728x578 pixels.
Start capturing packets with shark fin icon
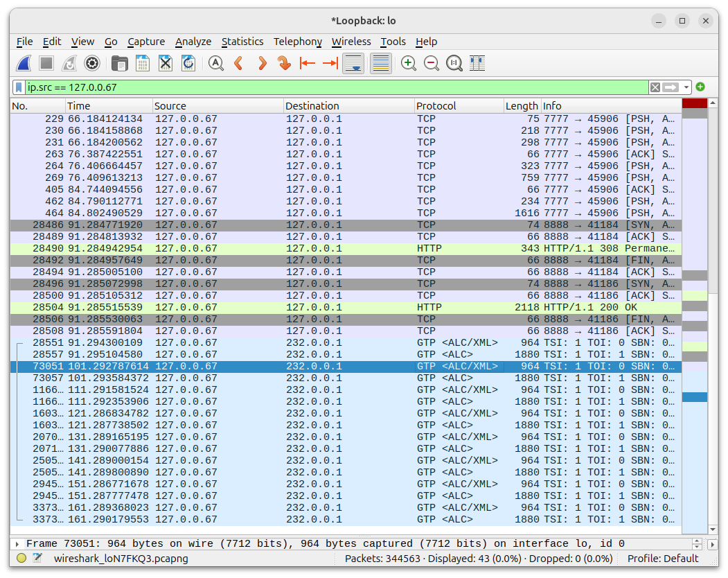pos(24,63)
